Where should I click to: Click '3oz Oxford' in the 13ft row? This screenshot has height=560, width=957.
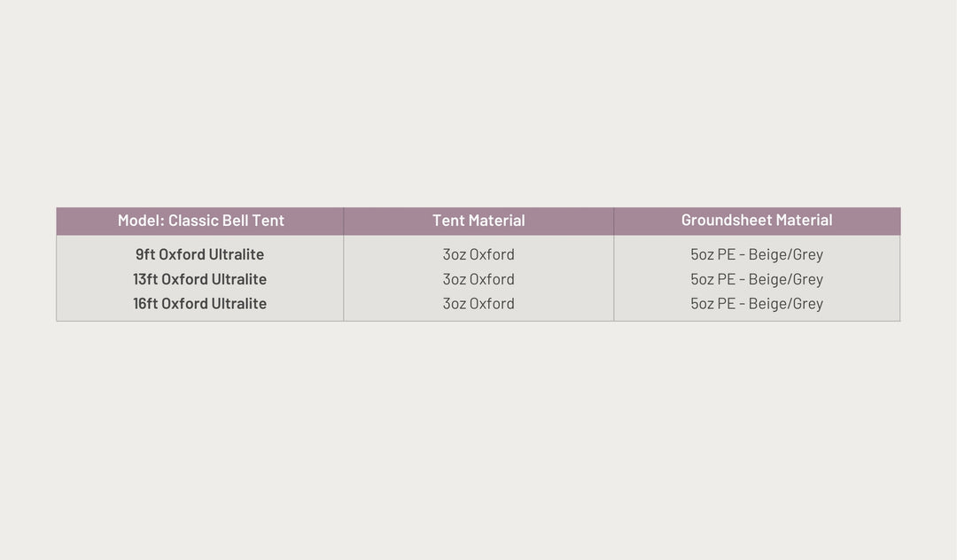(x=478, y=279)
